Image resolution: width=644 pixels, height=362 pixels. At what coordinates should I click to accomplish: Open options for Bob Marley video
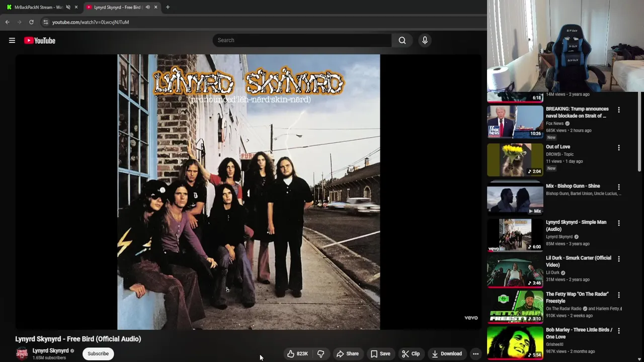619,331
